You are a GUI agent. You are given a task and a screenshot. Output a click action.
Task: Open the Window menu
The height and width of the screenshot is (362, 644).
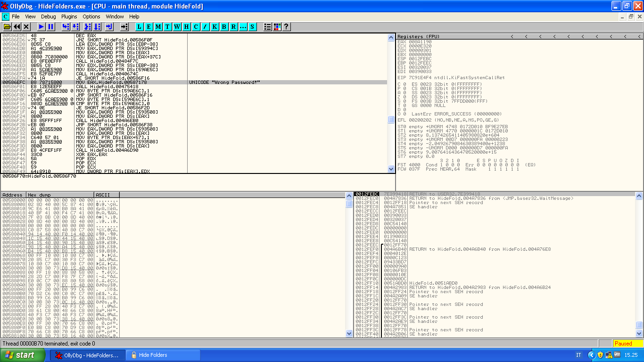pos(115,16)
